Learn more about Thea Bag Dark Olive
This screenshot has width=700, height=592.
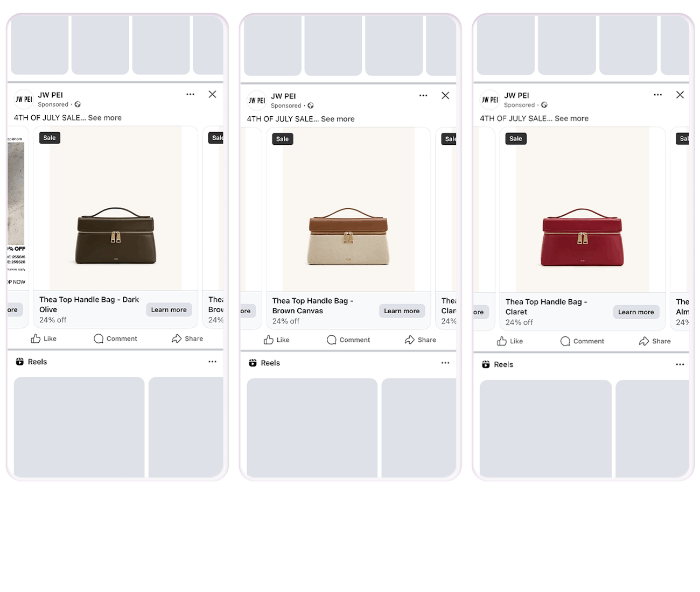[x=169, y=309]
